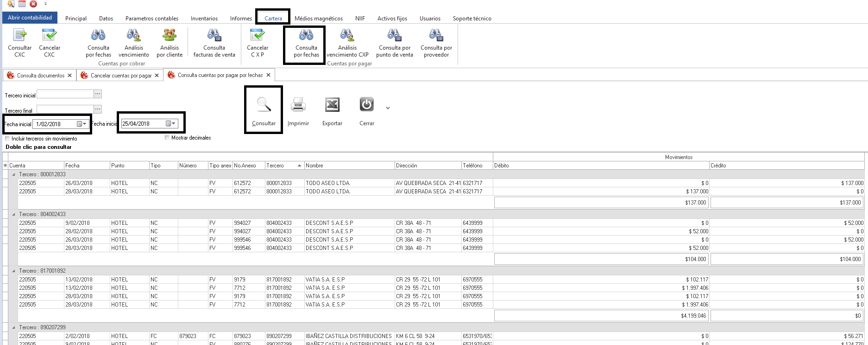Collapse the Tercero : 817001892 group

point(13,271)
